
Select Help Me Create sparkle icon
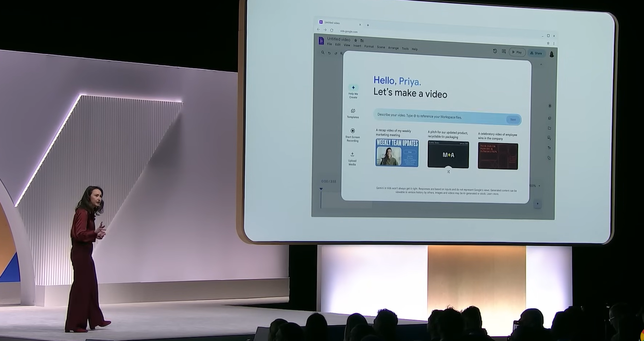click(354, 88)
